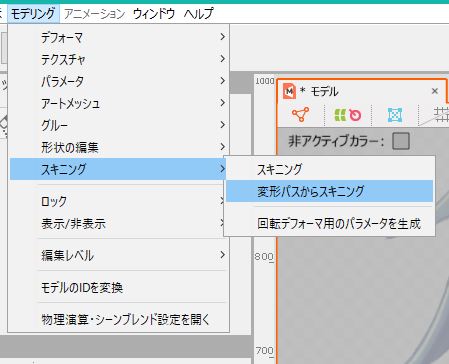Image resolution: width=449 pixels, height=364 pixels.
Task: Open the テクスチャ submenu
Action: pos(119,59)
